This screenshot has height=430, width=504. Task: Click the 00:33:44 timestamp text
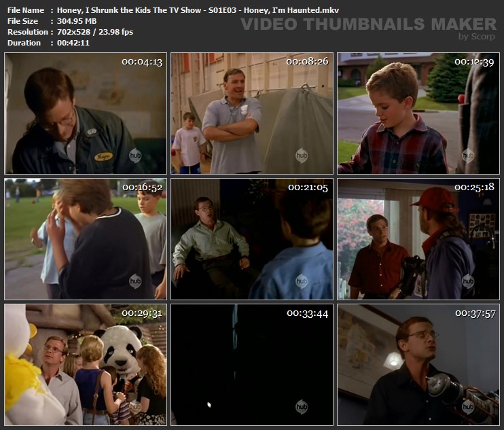[x=308, y=313]
